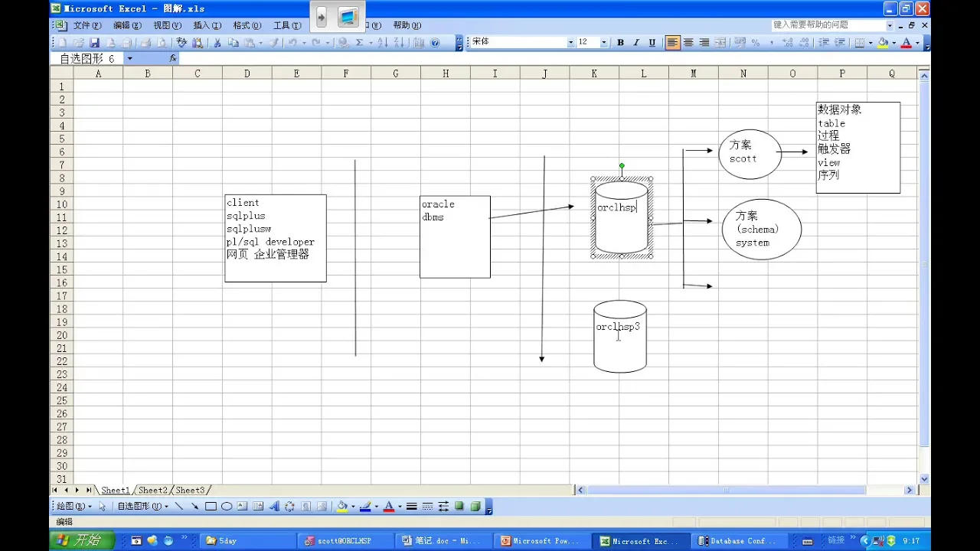Open the font size dropdown
This screenshot has height=551, width=980.
(x=604, y=43)
